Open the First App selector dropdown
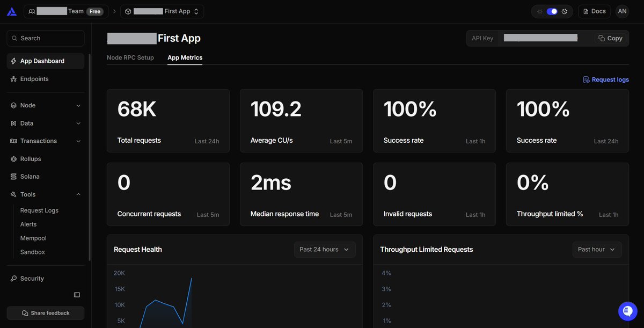This screenshot has height=328, width=644. tap(162, 11)
